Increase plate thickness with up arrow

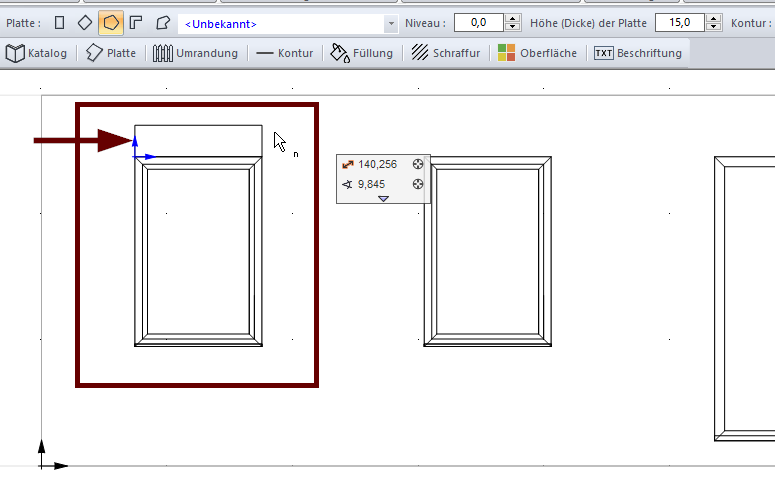(712, 18)
